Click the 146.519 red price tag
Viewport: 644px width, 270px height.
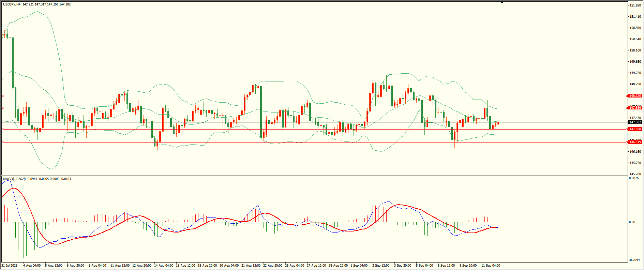tap(635, 142)
